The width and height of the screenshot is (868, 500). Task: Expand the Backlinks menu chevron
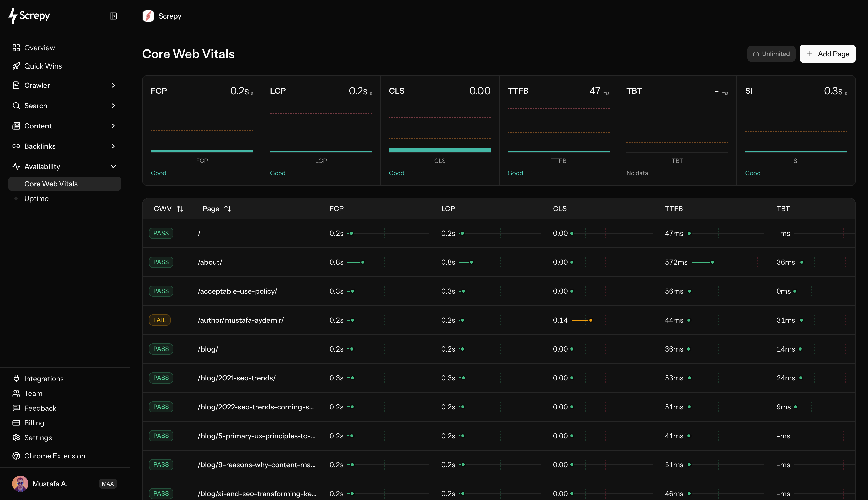[x=113, y=146]
